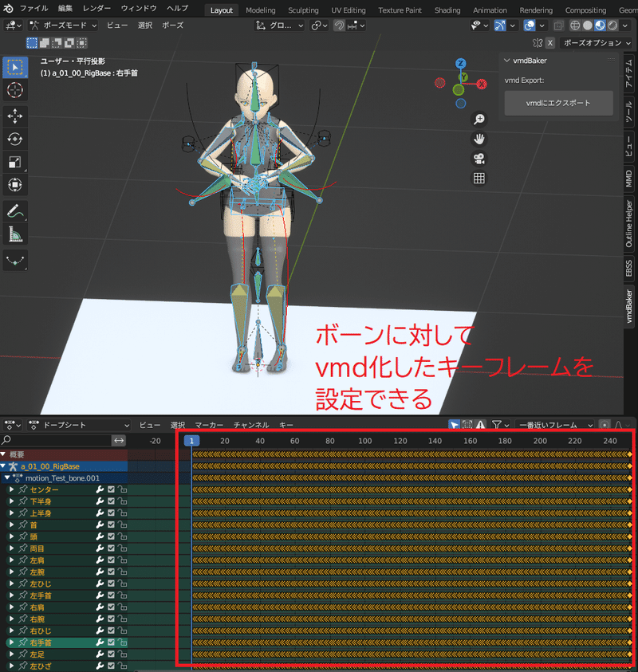Click the zoom magnifier viewport icon
Screen dimensions: 638x672
[479, 119]
